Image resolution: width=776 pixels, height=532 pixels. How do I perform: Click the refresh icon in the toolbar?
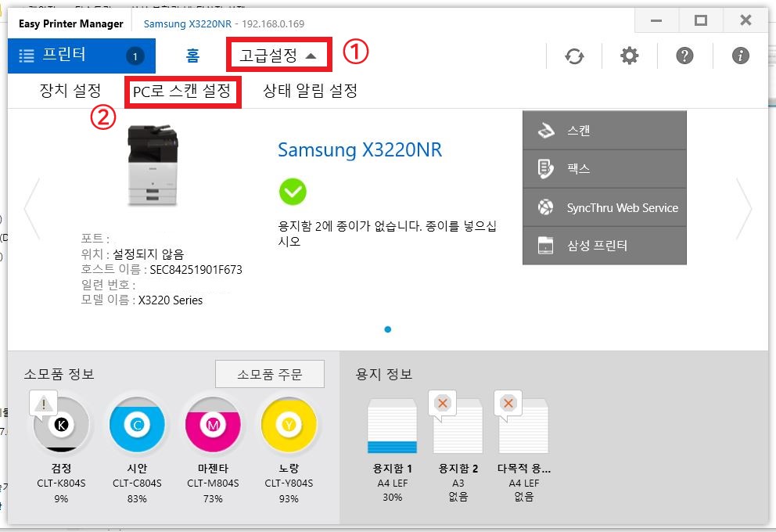pos(574,56)
